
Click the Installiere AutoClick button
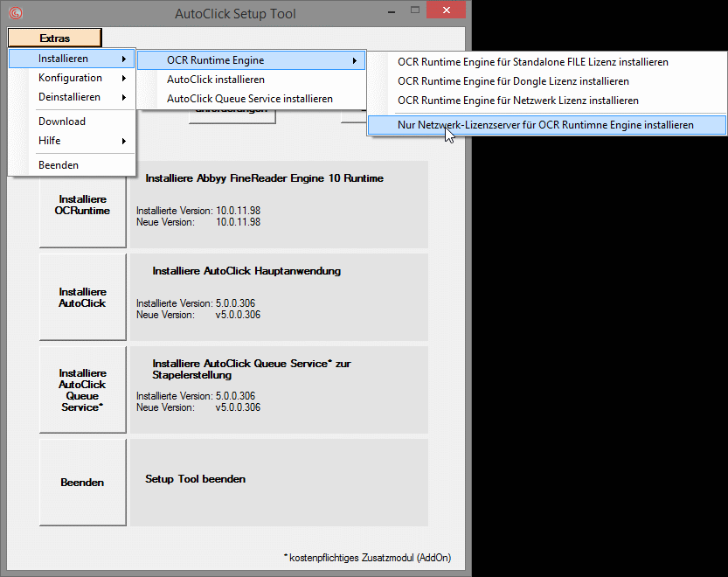click(x=83, y=297)
